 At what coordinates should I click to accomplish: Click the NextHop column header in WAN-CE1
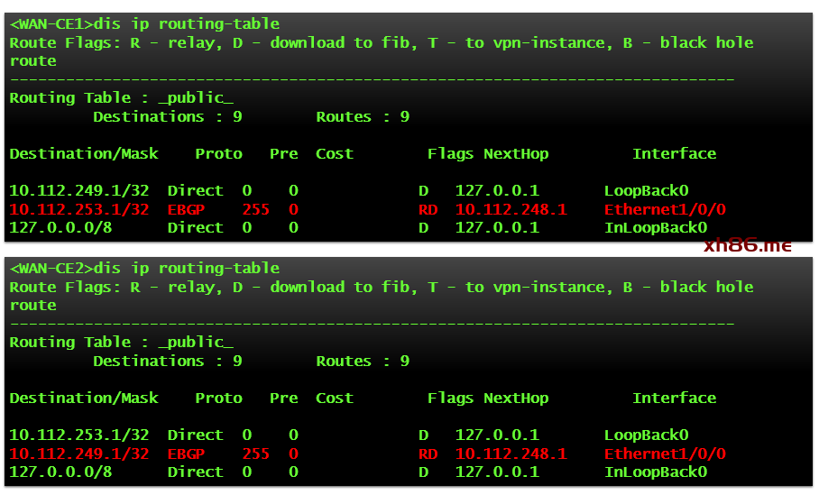[515, 154]
